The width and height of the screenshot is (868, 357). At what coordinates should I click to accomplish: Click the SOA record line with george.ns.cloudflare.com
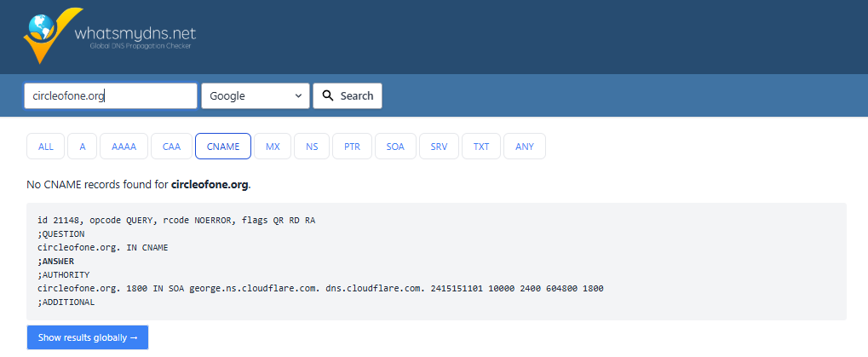320,288
